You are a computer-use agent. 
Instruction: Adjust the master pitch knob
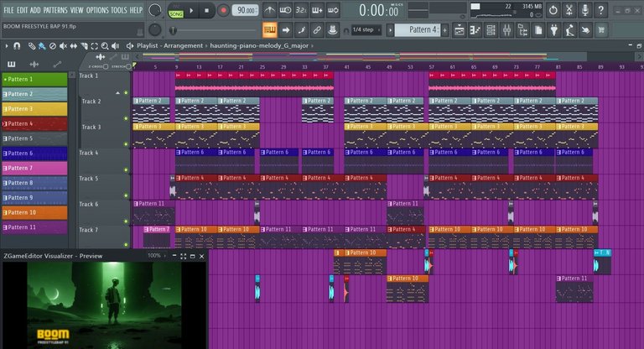pos(155,29)
